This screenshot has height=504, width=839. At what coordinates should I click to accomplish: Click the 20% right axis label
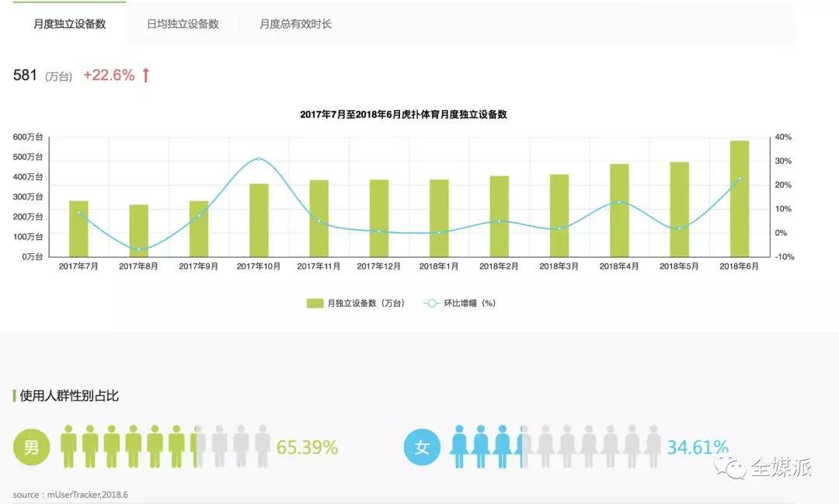coord(783,185)
